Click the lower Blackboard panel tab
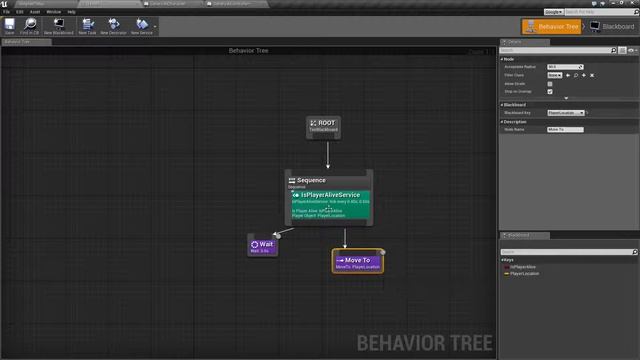The height and width of the screenshot is (360, 640). 525,236
